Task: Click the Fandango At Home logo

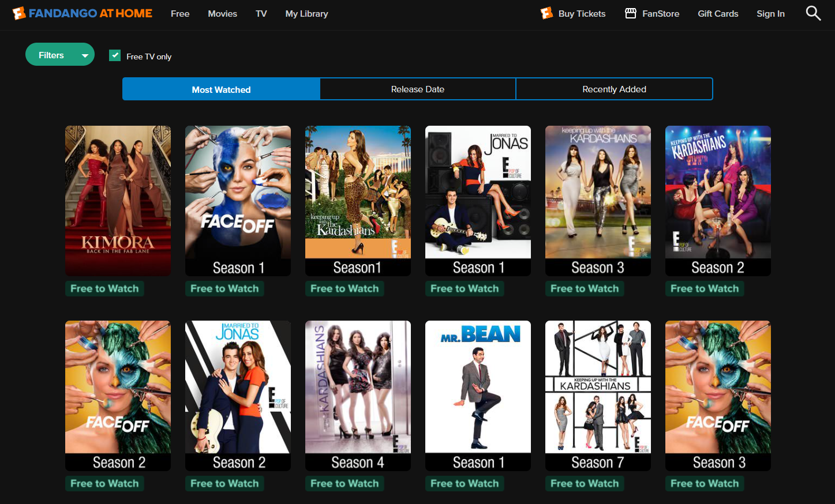Action: [x=83, y=13]
